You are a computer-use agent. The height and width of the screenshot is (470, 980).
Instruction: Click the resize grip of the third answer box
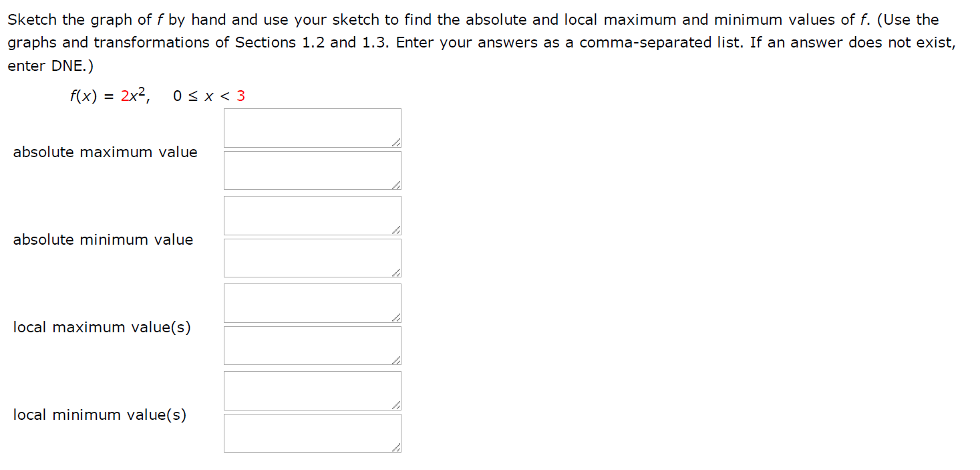[397, 229]
